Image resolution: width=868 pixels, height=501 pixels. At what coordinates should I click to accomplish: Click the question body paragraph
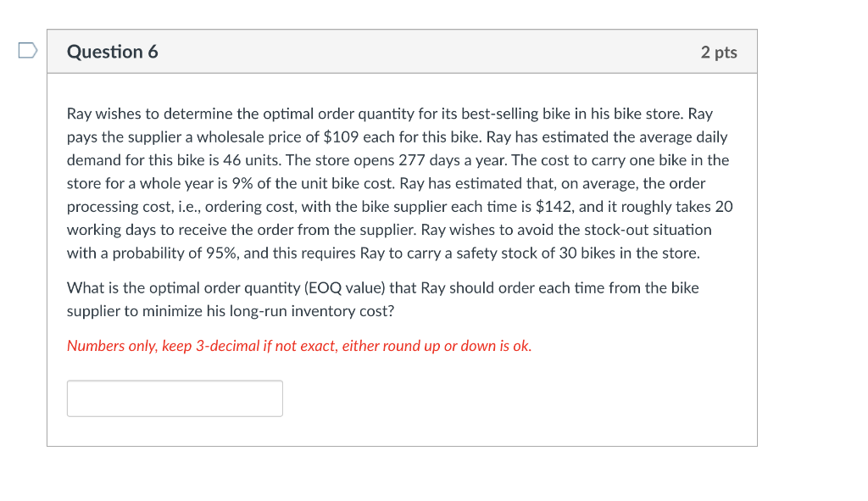(x=398, y=182)
